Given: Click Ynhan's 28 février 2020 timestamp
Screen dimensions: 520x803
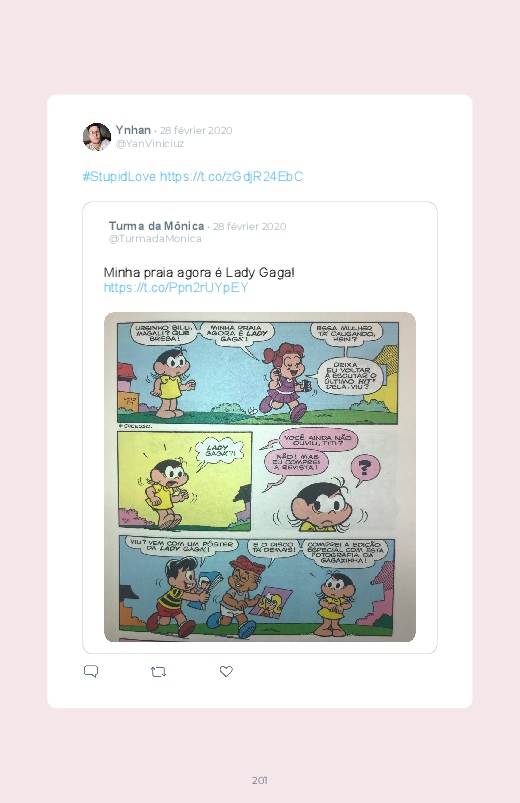Looking at the screenshot, I should click(x=196, y=131).
